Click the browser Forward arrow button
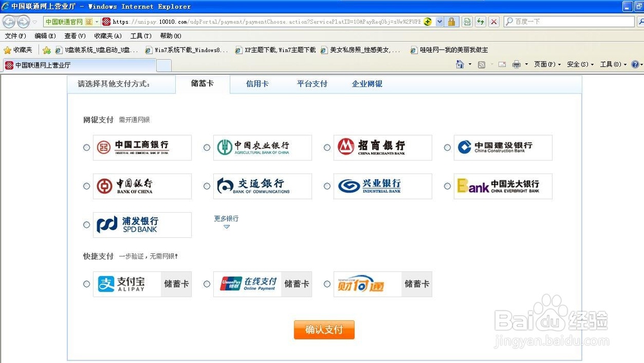 pos(23,21)
